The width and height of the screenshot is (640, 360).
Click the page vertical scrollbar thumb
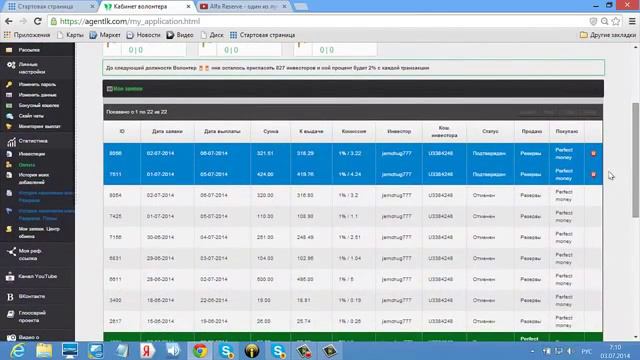636,160
